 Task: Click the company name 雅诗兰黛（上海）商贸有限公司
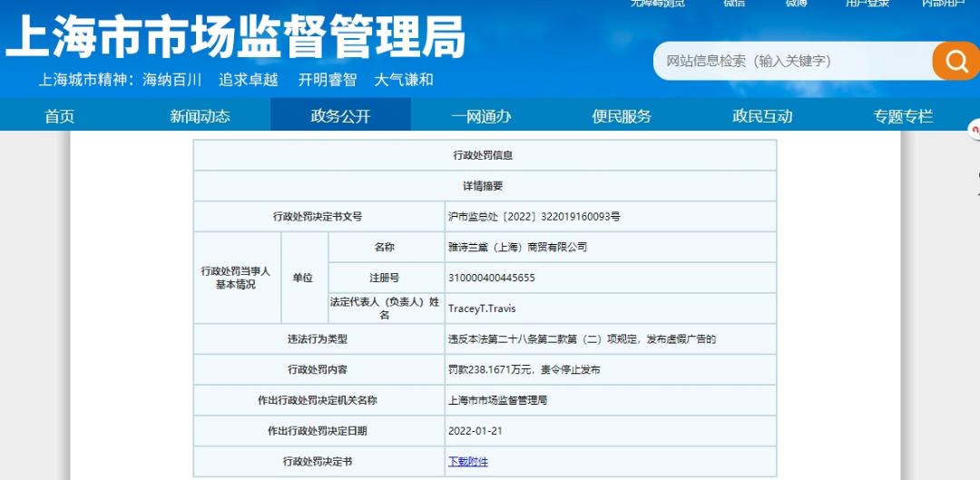point(517,247)
